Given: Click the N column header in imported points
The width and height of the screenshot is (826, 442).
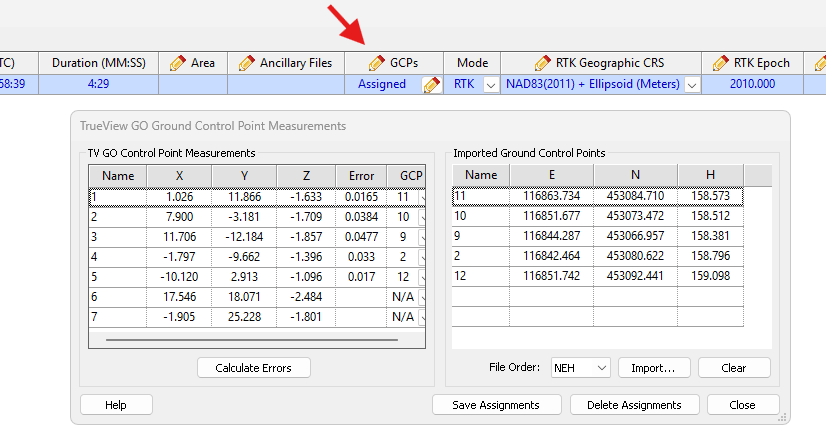Looking at the screenshot, I should point(635,175).
